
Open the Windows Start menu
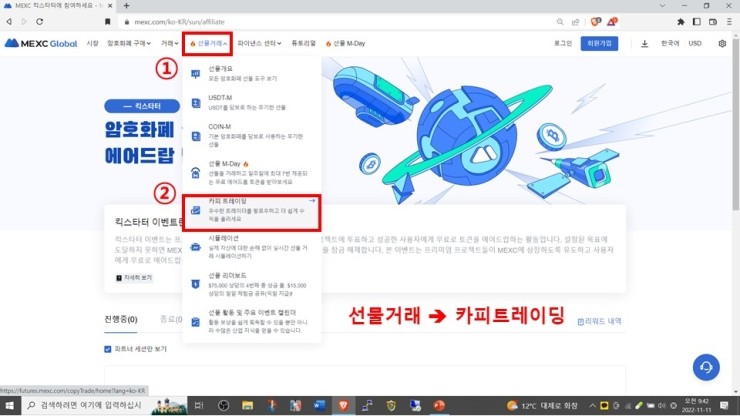tap(9, 406)
